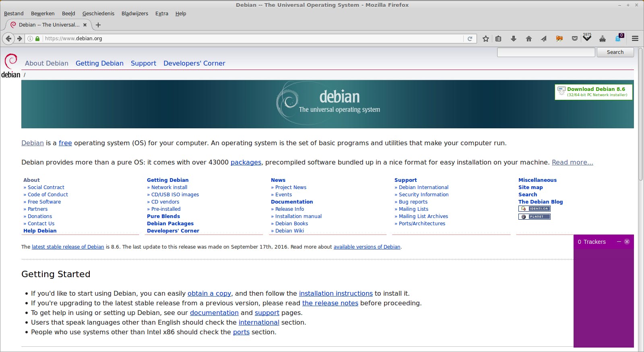Open the Pocket toolbar icon
This screenshot has height=352, width=644.
(x=575, y=39)
